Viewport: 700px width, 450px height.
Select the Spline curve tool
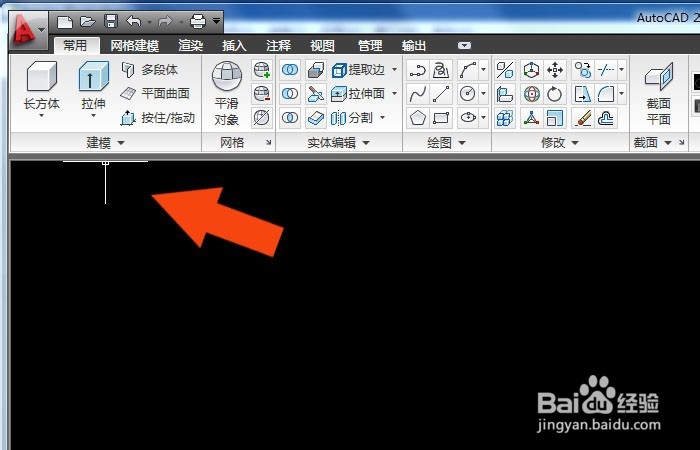[x=418, y=94]
